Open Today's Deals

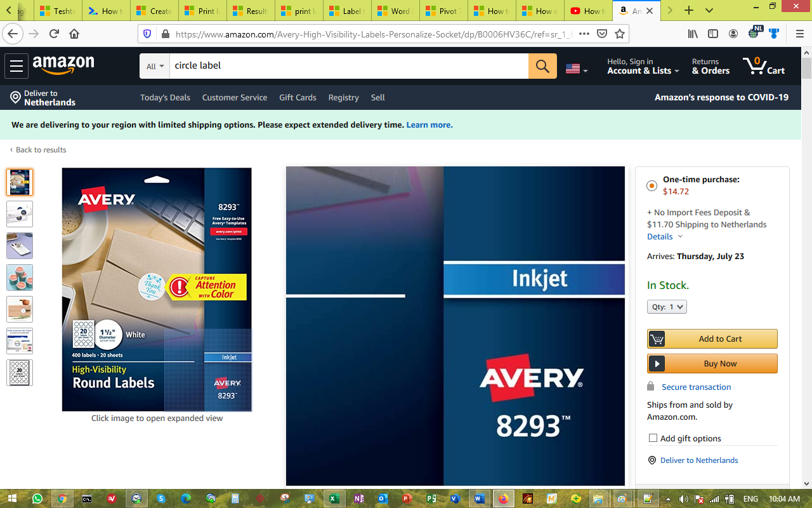point(165,97)
